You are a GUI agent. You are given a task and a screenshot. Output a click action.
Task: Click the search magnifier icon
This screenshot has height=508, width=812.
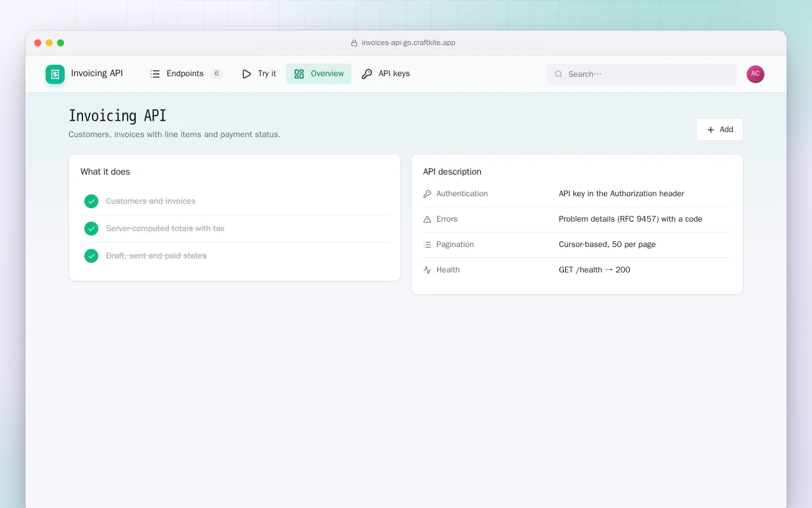tap(559, 74)
